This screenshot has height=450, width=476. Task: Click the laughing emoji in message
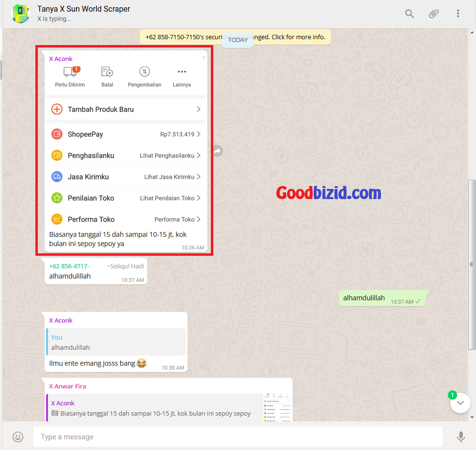[x=142, y=363]
